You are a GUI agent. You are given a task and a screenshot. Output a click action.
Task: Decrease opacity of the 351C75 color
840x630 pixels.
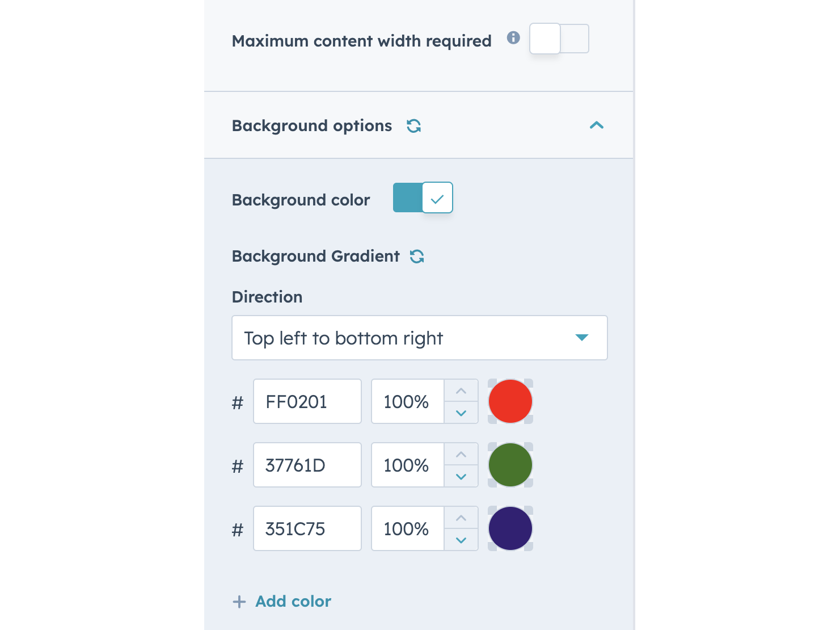(x=461, y=540)
